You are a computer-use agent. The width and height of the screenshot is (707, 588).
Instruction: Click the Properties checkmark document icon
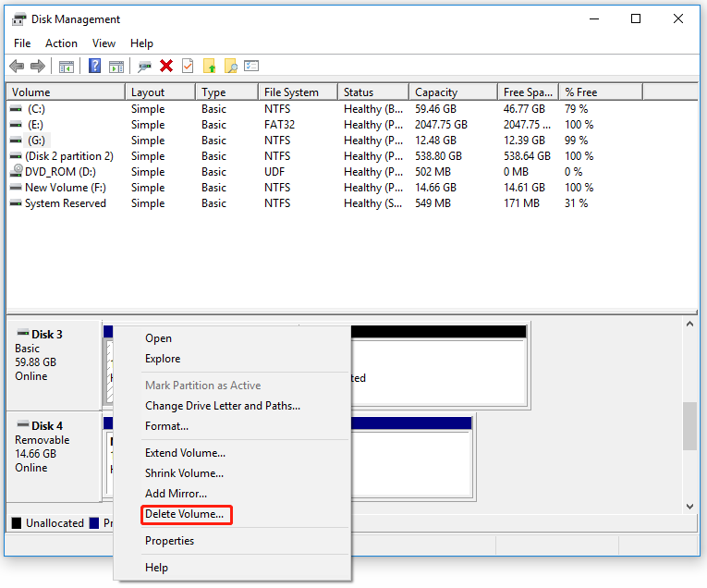tap(188, 66)
